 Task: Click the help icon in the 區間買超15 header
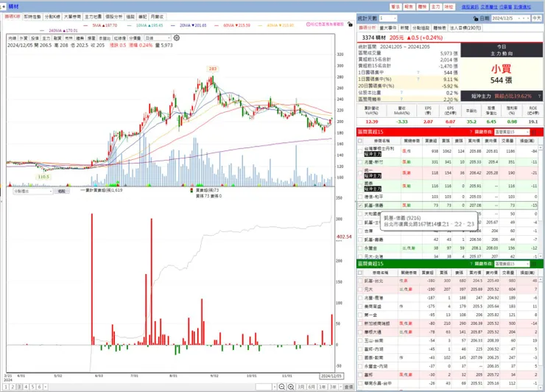pyautogui.click(x=471, y=132)
